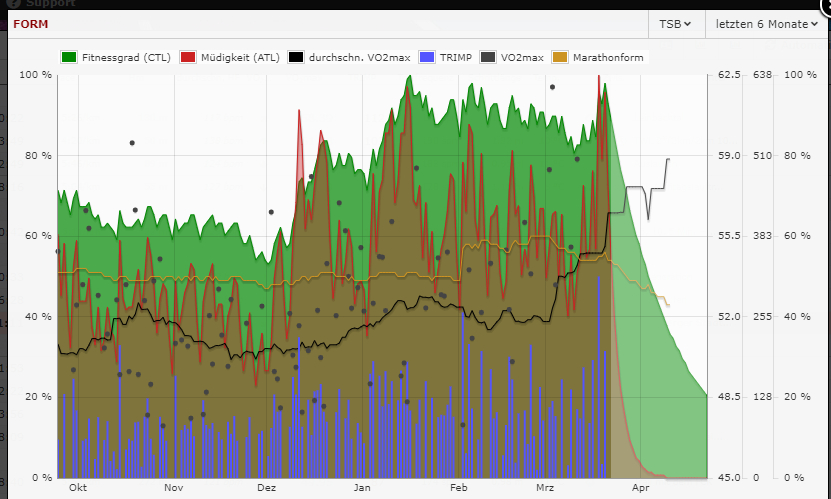Click the 62.5 label on the right axis
Image resolution: width=831 pixels, height=499 pixels.
(730, 75)
